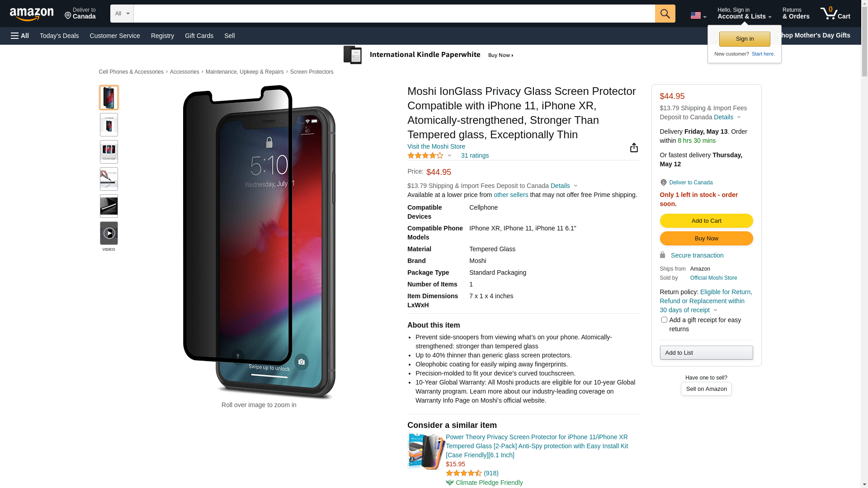Go to Gift Cards in the navigation bar
This screenshot has height=488, width=868.
tap(199, 36)
